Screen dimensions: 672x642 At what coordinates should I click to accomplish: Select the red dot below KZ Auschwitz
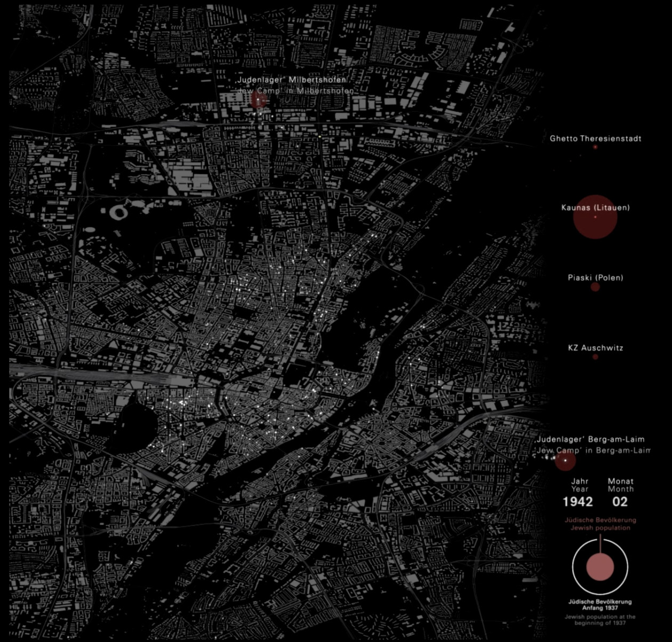[595, 357]
